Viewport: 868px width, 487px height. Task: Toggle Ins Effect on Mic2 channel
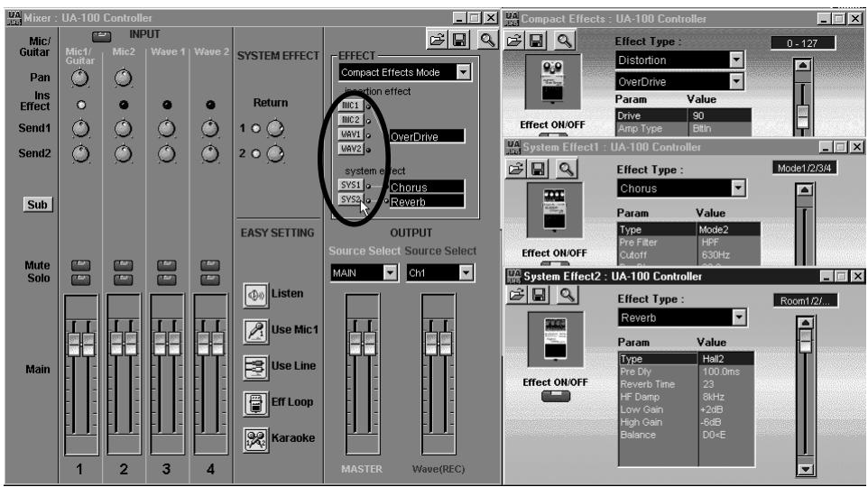[124, 105]
